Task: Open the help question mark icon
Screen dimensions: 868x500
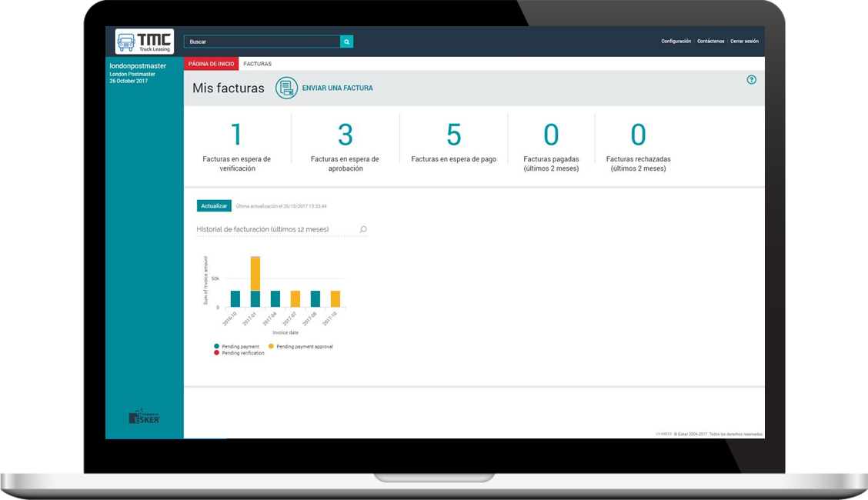Action: (751, 80)
